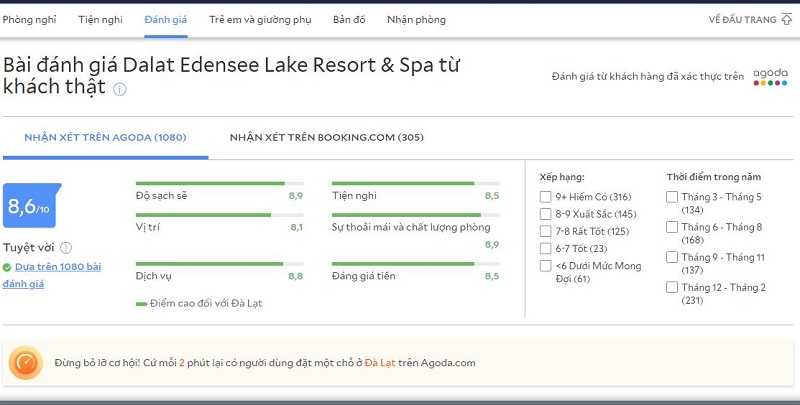Click the Agoda logo

(x=770, y=77)
